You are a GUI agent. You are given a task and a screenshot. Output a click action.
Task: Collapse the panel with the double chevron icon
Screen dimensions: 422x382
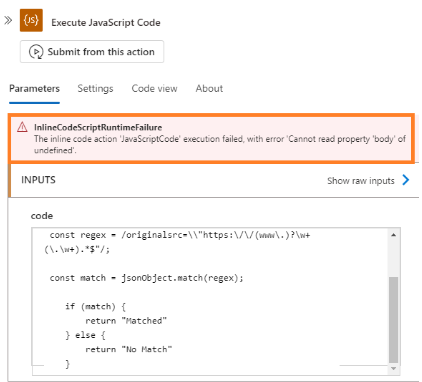[x=8, y=20]
